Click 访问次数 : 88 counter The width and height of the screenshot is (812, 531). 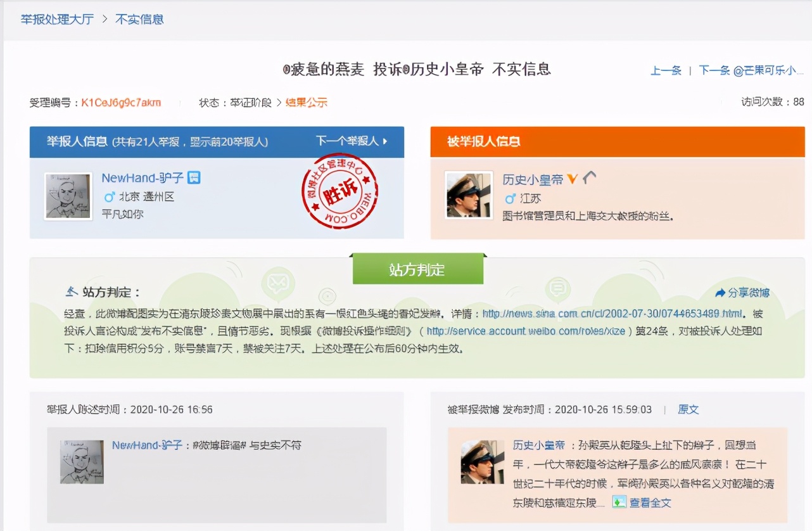point(773,102)
